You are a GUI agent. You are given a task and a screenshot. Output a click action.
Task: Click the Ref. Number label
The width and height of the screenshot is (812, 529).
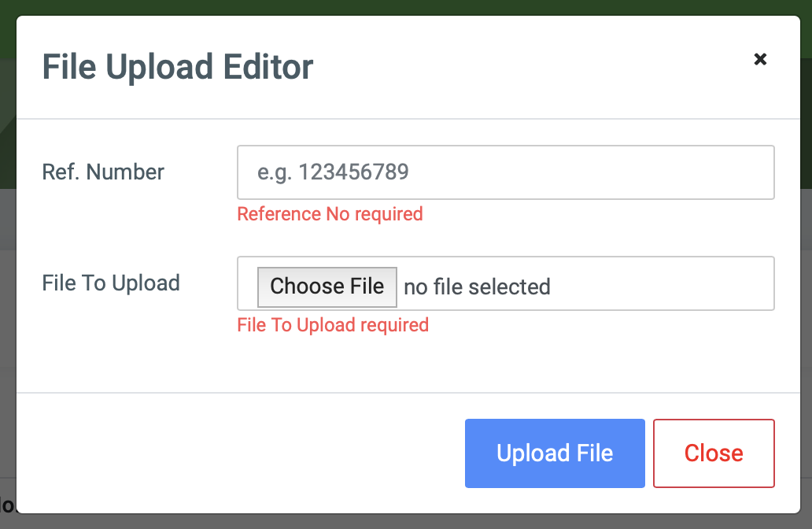[x=103, y=172]
